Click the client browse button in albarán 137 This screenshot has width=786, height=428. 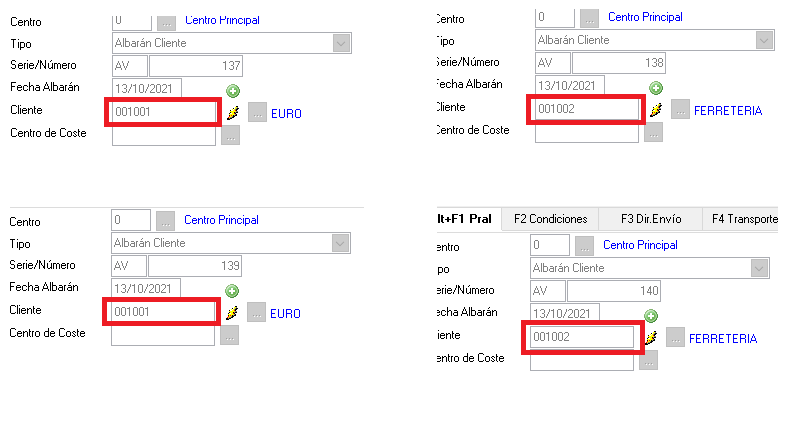click(x=257, y=113)
